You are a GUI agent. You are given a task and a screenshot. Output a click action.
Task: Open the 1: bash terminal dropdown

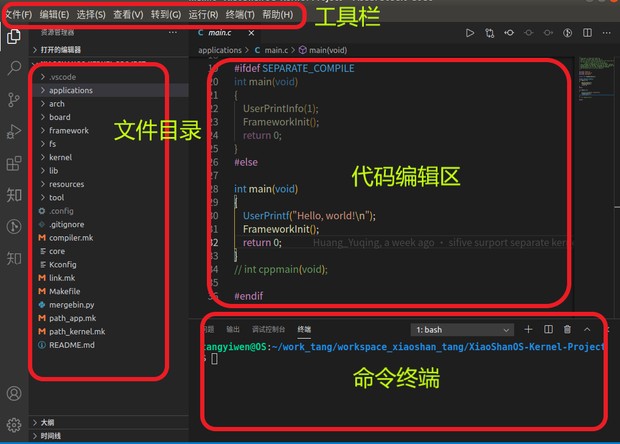click(460, 329)
